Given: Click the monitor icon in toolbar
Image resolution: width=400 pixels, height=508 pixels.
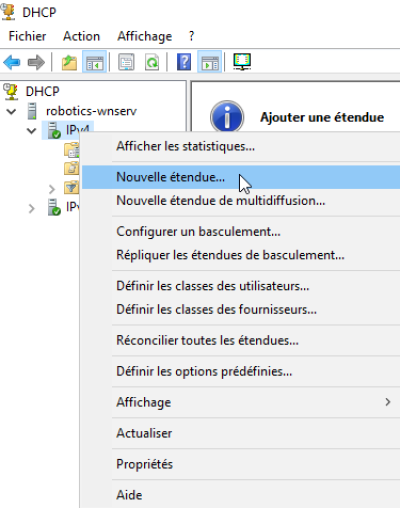Looking at the screenshot, I should (242, 62).
